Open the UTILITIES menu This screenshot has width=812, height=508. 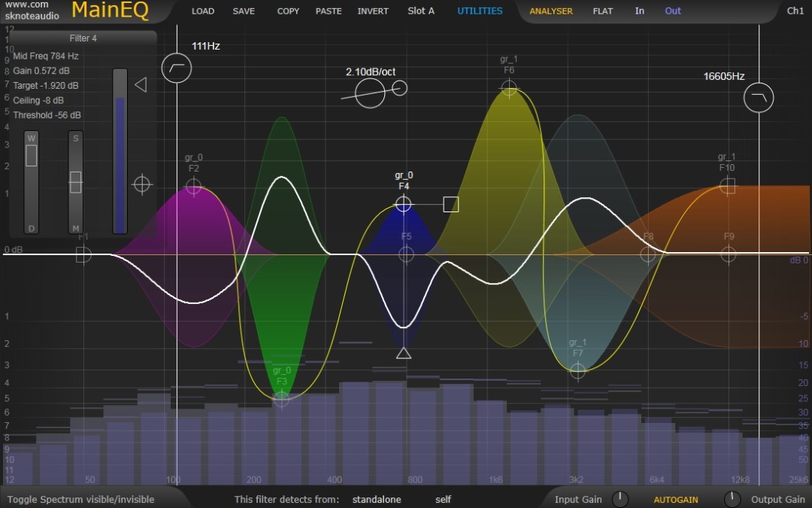480,11
